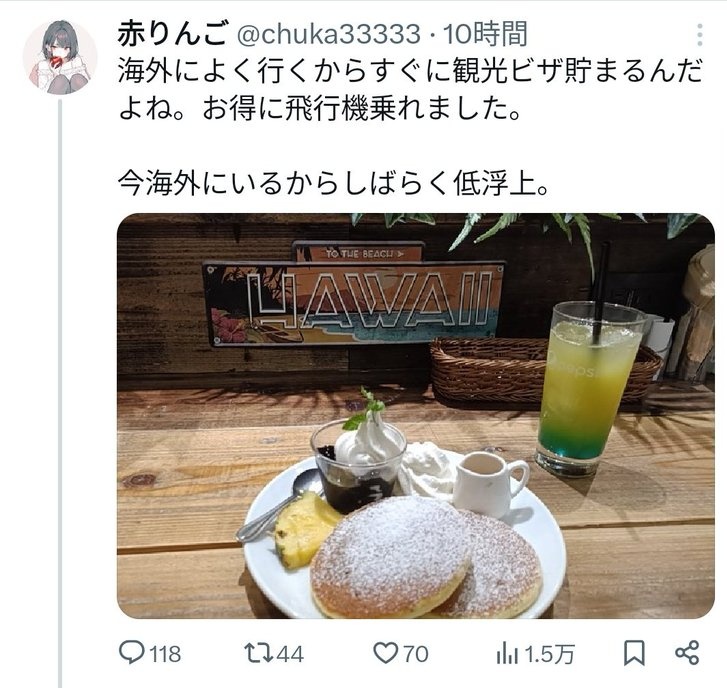
Task: Click the display name 赤りんご
Action: tap(172, 34)
